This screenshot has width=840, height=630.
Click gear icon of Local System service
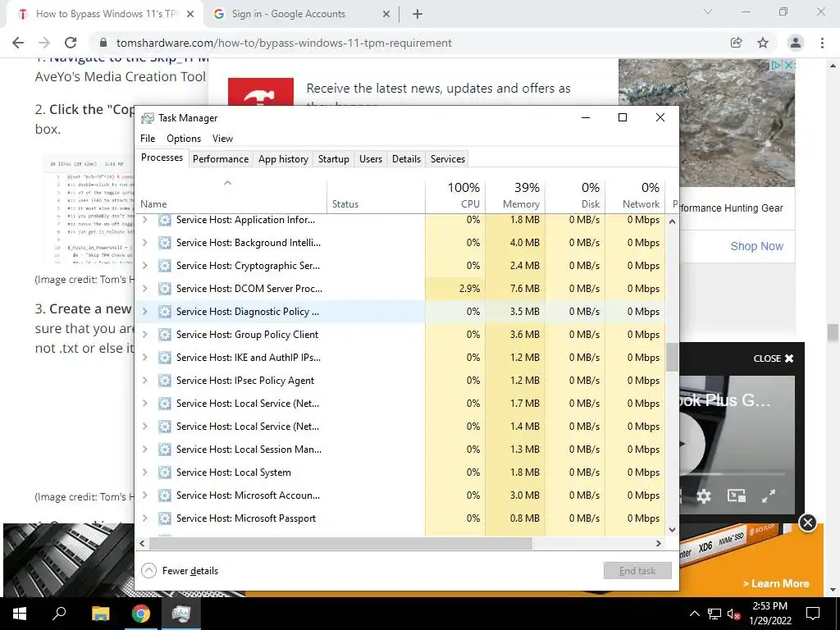click(x=165, y=472)
